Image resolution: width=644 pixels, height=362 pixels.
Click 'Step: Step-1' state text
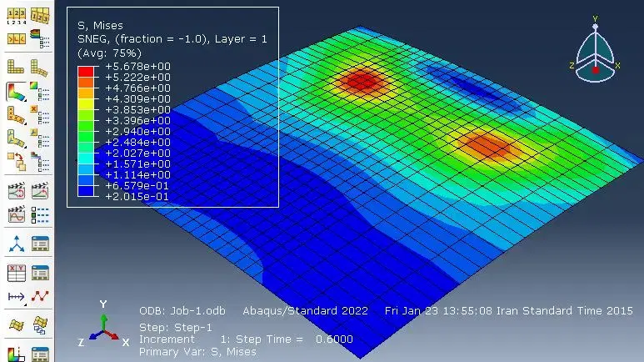click(176, 328)
